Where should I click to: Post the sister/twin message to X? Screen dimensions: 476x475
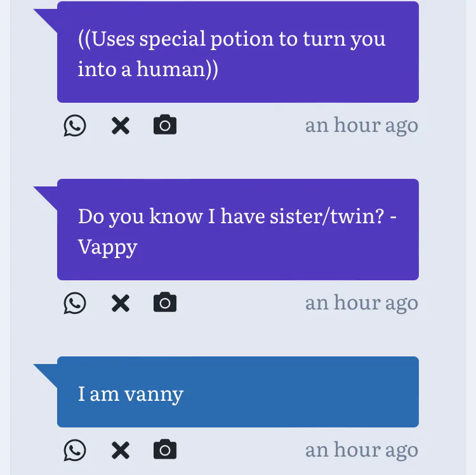tap(120, 303)
